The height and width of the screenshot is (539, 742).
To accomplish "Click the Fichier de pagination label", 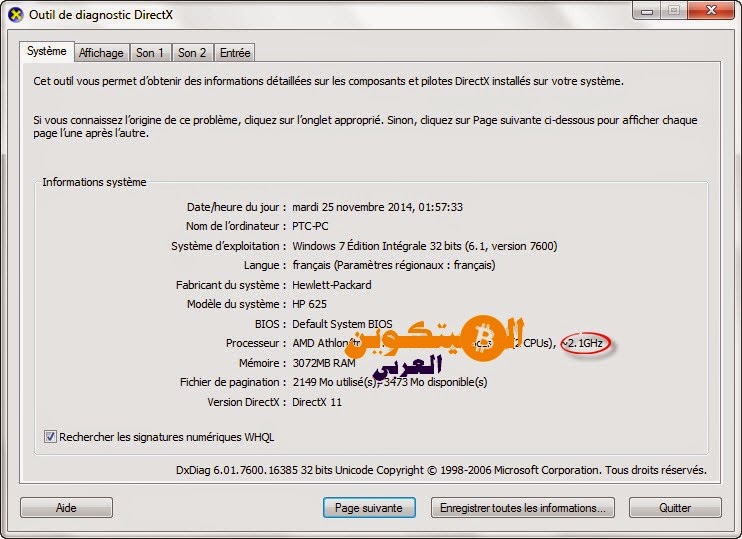I will pos(232,382).
